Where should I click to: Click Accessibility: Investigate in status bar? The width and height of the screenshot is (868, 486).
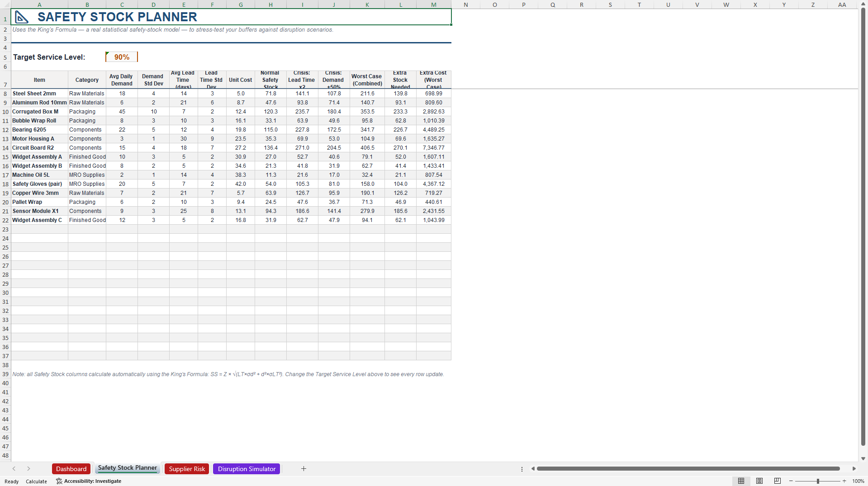[x=89, y=481]
